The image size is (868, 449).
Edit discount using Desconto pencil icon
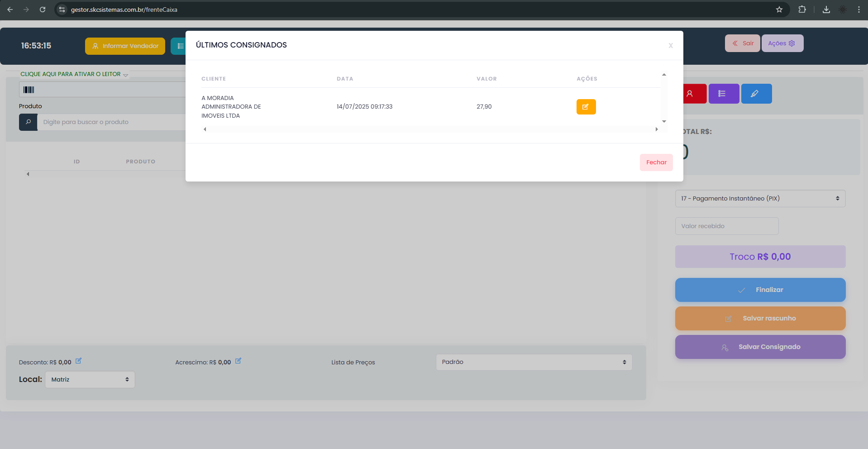78,361
